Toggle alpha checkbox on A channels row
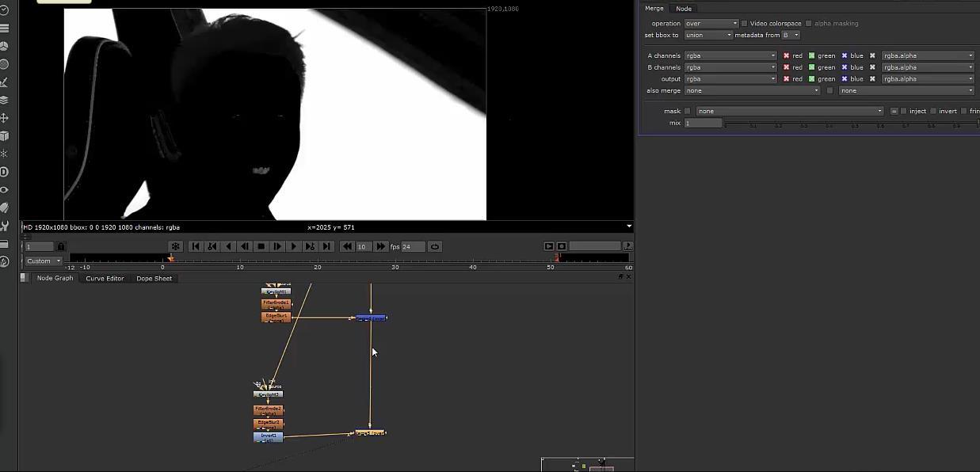 [872, 55]
